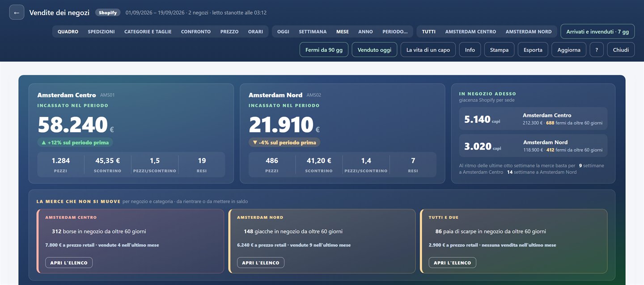Switch to the Quadro tab
This screenshot has height=285, width=644.
pos(68,32)
